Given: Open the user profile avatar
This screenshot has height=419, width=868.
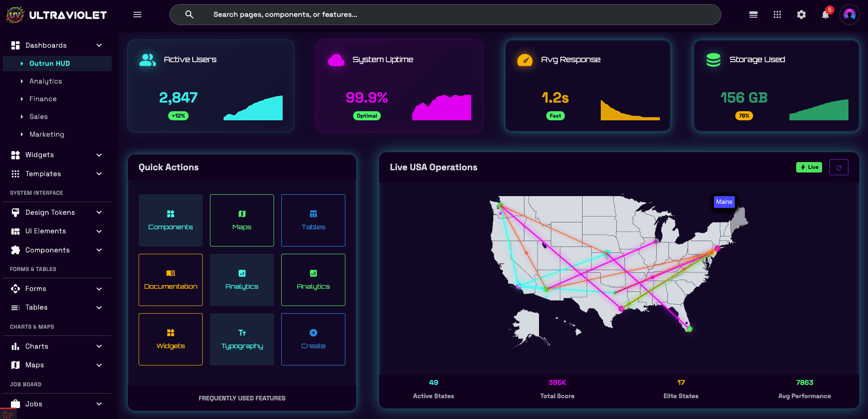Looking at the screenshot, I should coord(849,14).
